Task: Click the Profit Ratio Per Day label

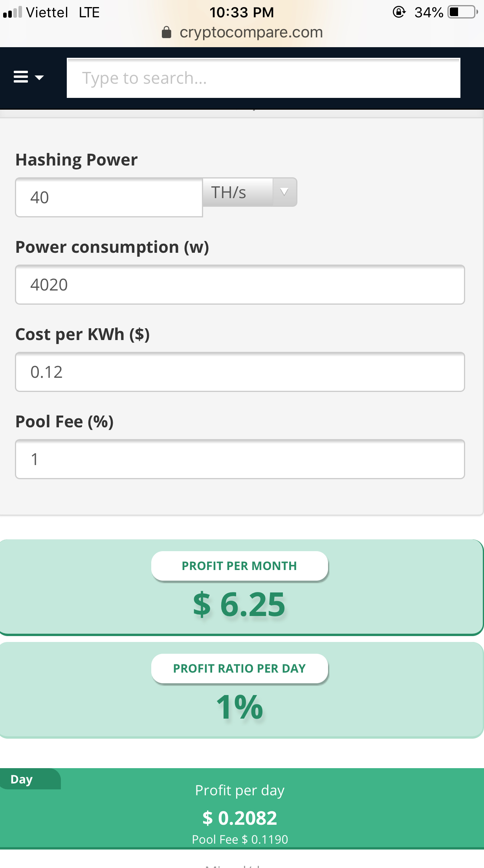Action: tap(239, 669)
